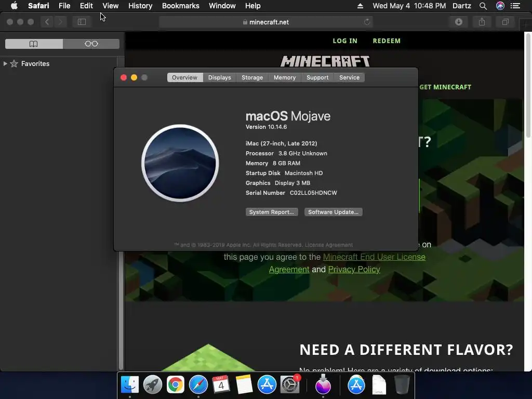The height and width of the screenshot is (399, 532).
Task: Toggle Safari's sidebar button
Action: tap(82, 22)
